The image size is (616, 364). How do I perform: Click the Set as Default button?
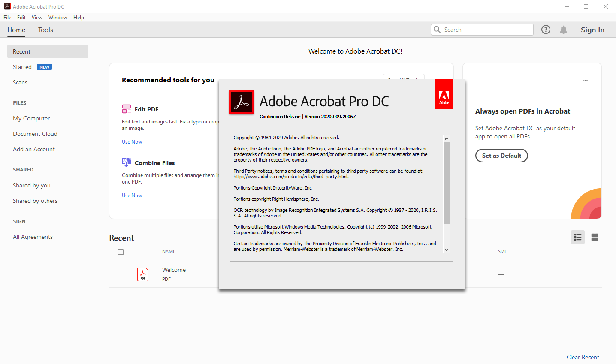[x=501, y=156]
